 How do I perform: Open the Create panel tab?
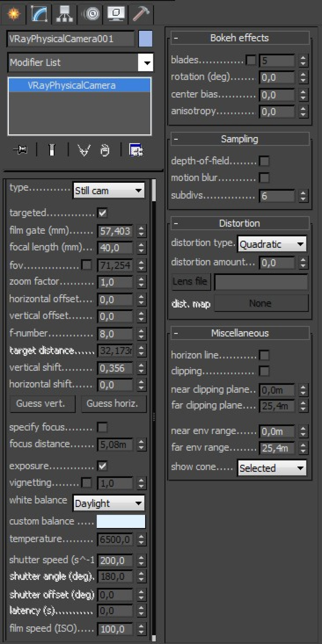tap(13, 13)
